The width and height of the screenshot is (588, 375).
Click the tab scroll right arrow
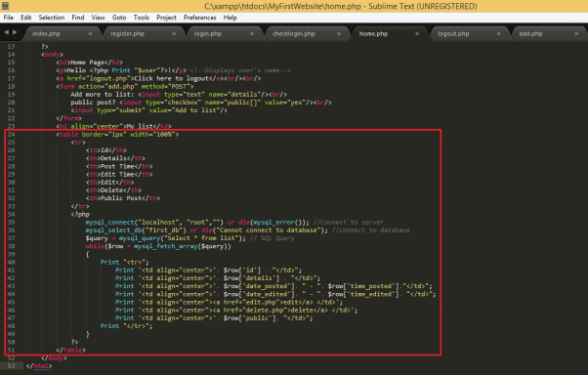(15, 32)
